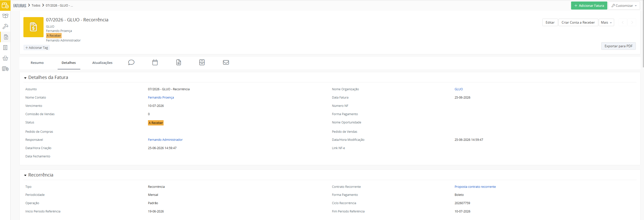
Task: Click Operação value Padrão
Action: [153, 203]
